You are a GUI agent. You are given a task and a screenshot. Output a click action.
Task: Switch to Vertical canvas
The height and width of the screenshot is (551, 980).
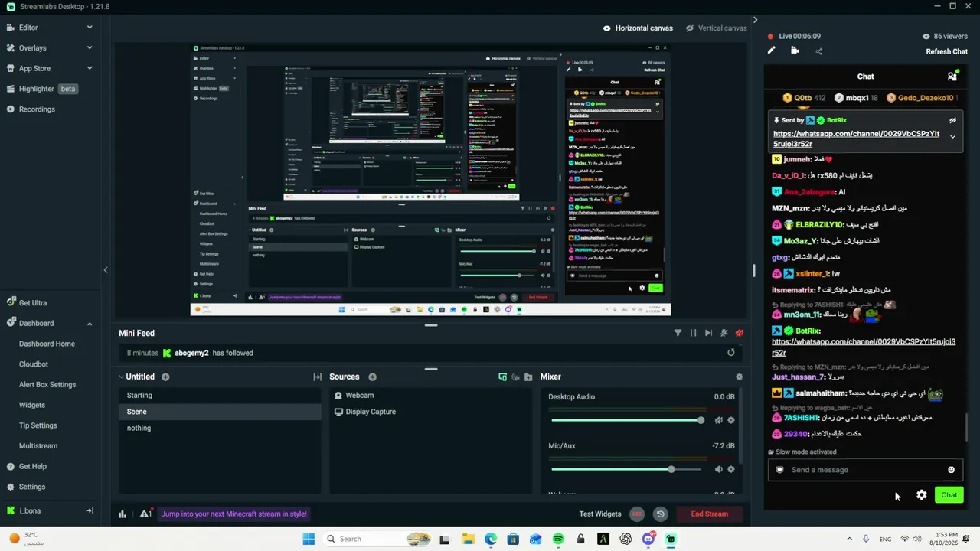click(x=716, y=28)
